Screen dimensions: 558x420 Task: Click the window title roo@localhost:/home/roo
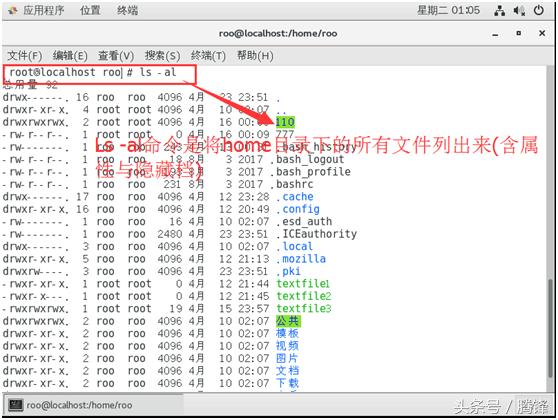278,33
